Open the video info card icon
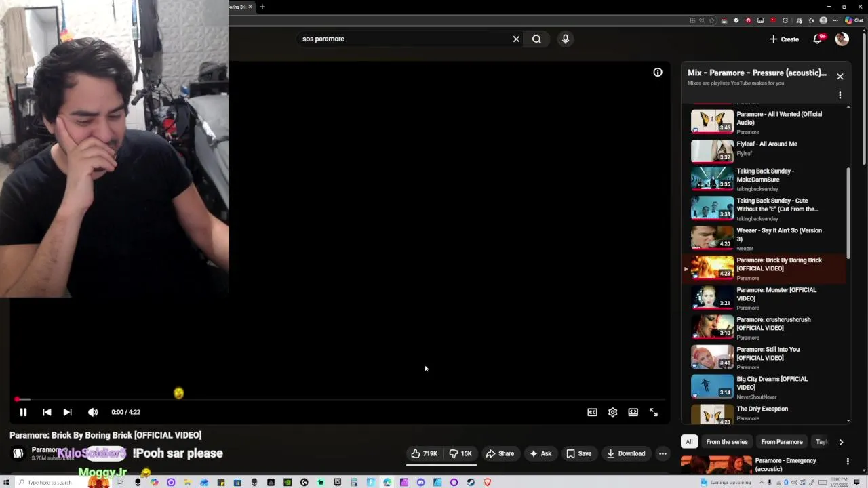The width and height of the screenshot is (868, 488). (658, 73)
